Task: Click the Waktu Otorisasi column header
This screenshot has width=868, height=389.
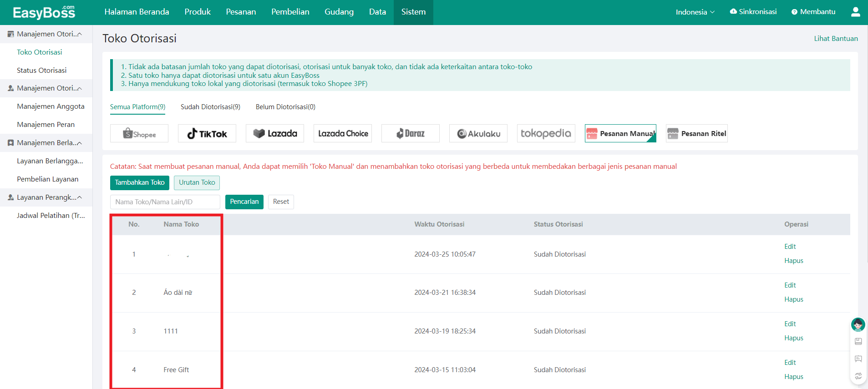Action: coord(439,224)
